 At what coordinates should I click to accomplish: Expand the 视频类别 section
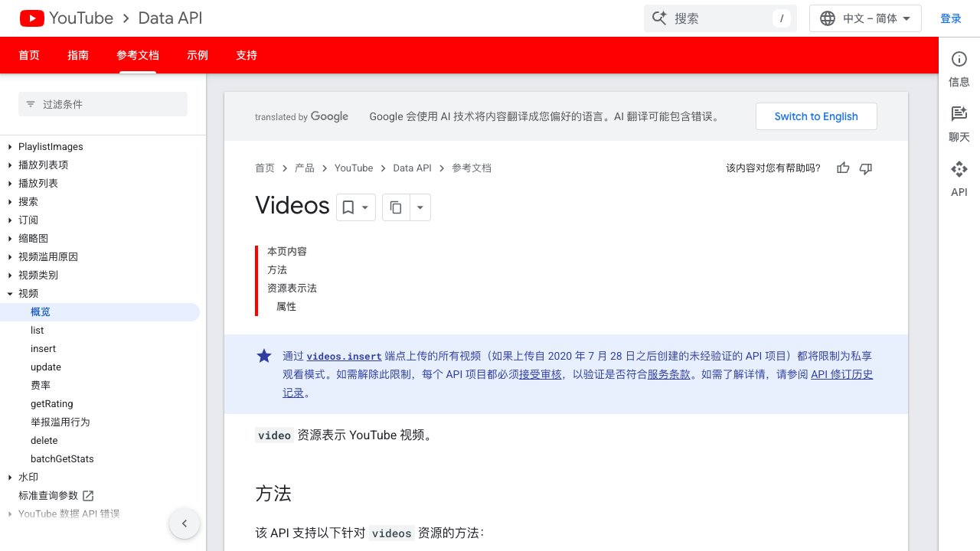[10, 275]
